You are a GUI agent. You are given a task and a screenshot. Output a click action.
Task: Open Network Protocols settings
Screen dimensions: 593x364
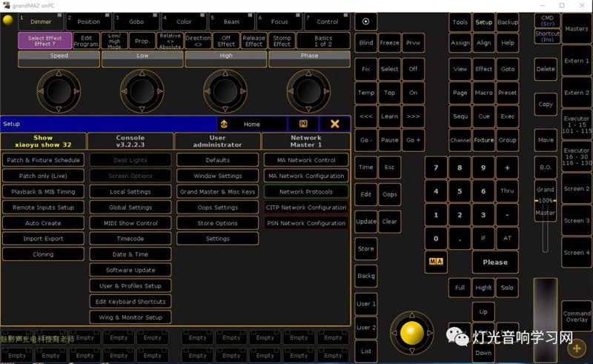pos(306,192)
